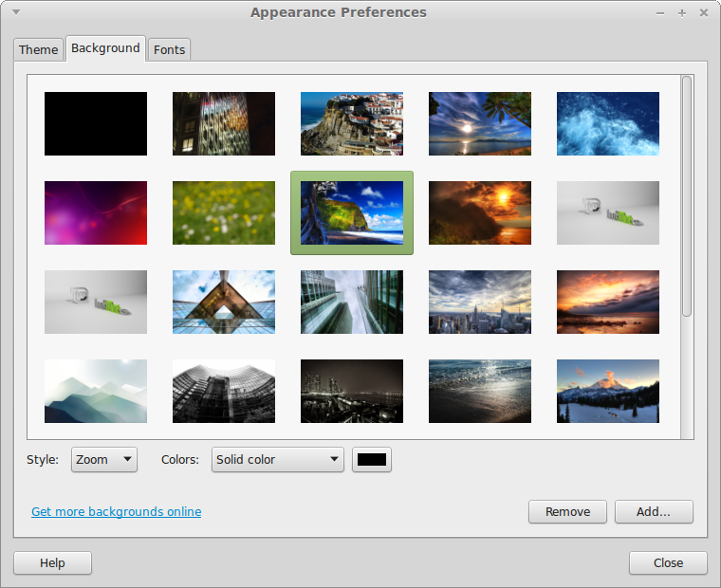Select the yellow flower meadow wallpaper
Screen dimensions: 721x588
click(224, 212)
